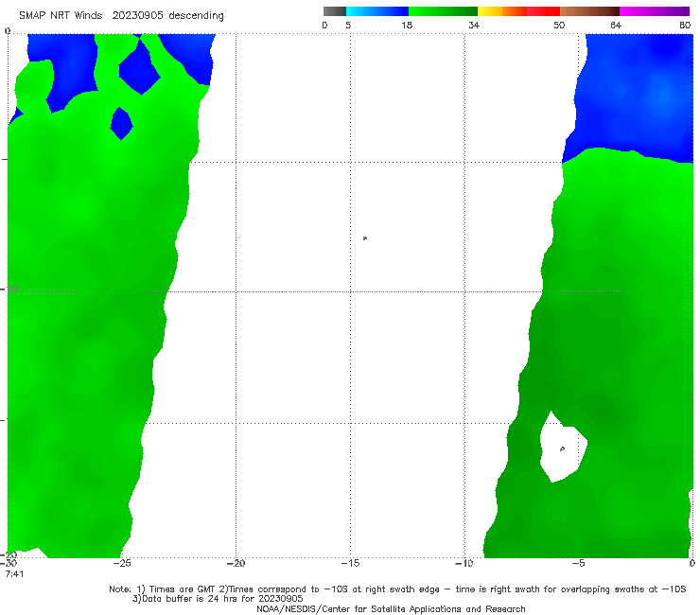
Task: Click the "7:41" swath time label
Action: pos(14,573)
